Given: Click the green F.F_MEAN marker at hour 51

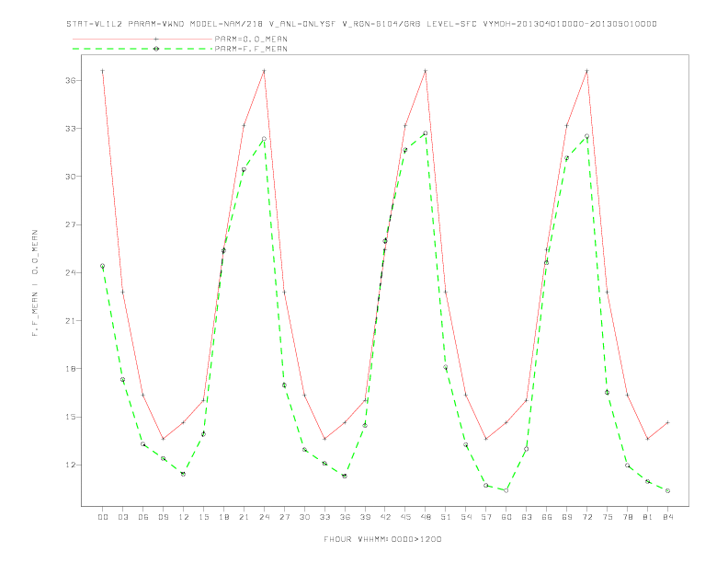Looking at the screenshot, I should coord(445,367).
